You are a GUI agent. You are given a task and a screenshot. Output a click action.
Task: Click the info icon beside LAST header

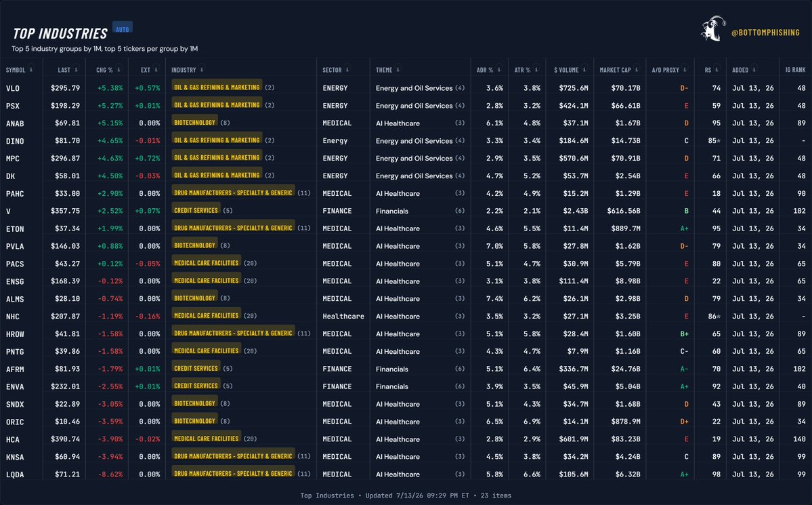click(76, 69)
